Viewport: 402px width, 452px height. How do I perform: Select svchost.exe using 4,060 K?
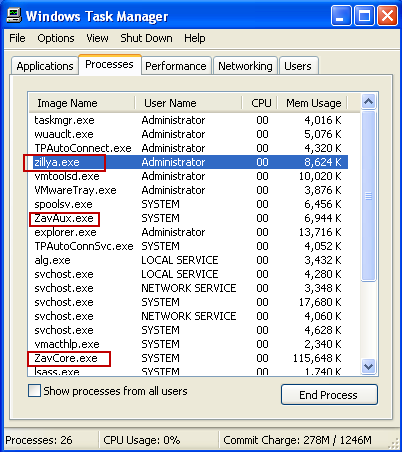click(188, 316)
